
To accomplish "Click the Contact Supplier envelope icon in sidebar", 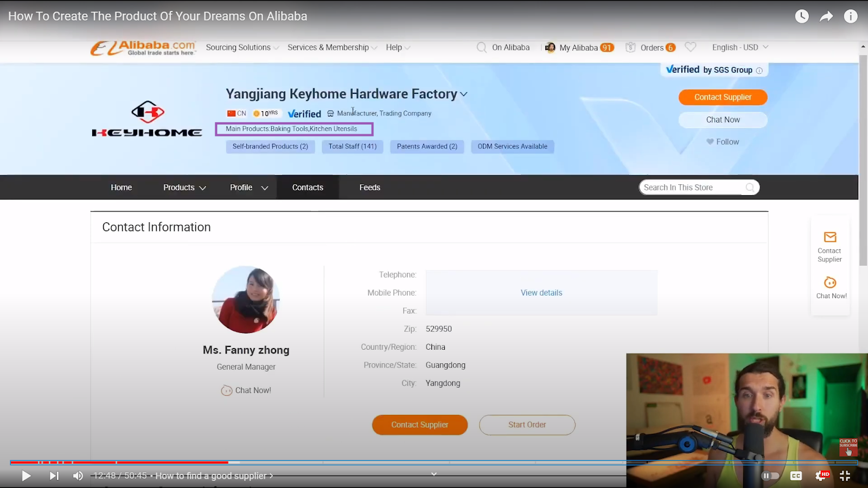I will pos(830,237).
